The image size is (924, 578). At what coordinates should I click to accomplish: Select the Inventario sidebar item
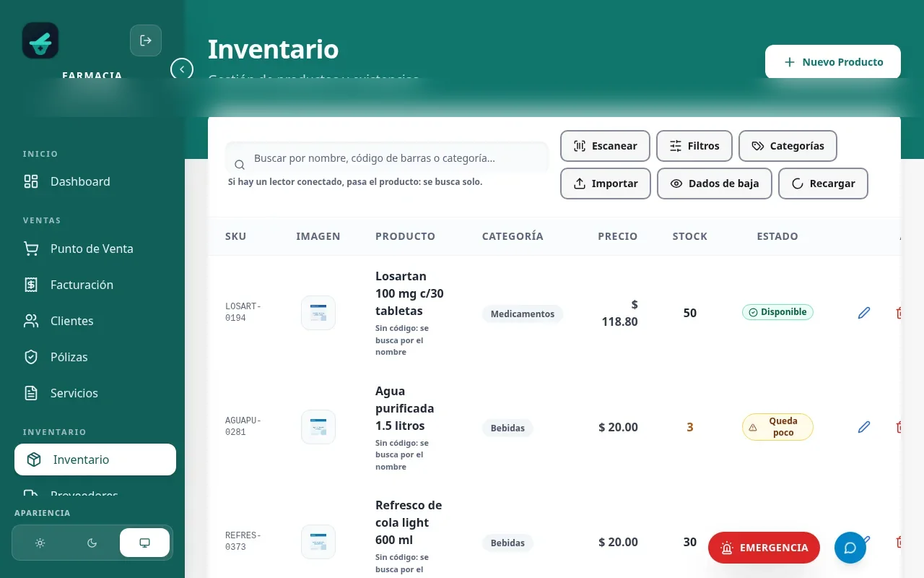coord(95,460)
